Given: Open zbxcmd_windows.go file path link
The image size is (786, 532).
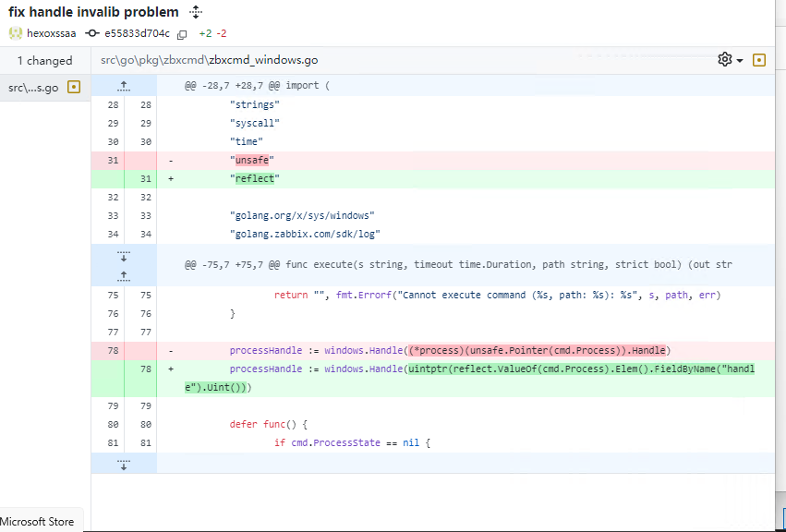Looking at the screenshot, I should coord(263,60).
